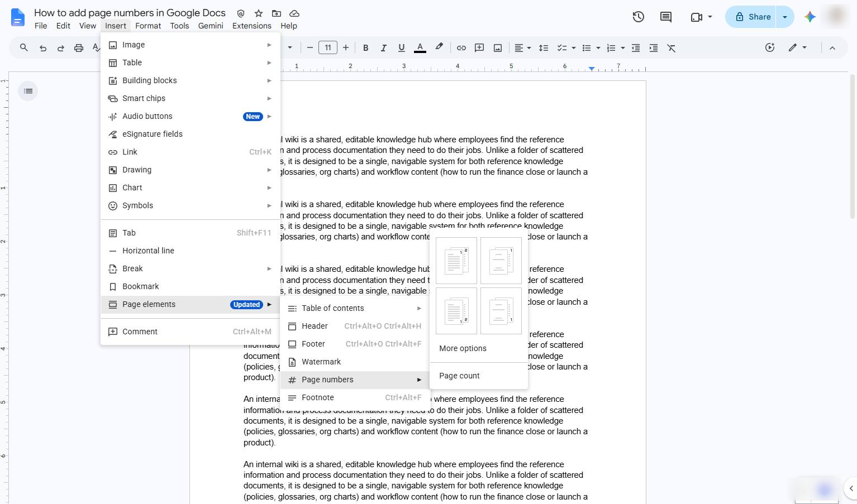Click the decrease indent icon
The width and height of the screenshot is (857, 504).
636,48
